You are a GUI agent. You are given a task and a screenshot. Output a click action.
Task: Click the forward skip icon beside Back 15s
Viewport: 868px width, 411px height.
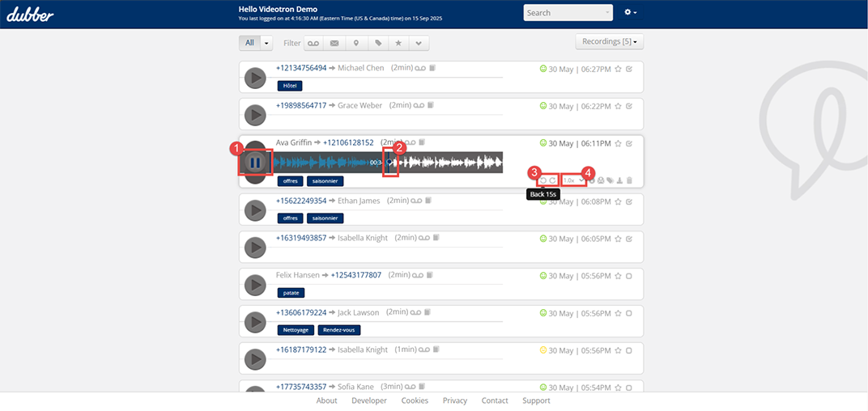553,180
